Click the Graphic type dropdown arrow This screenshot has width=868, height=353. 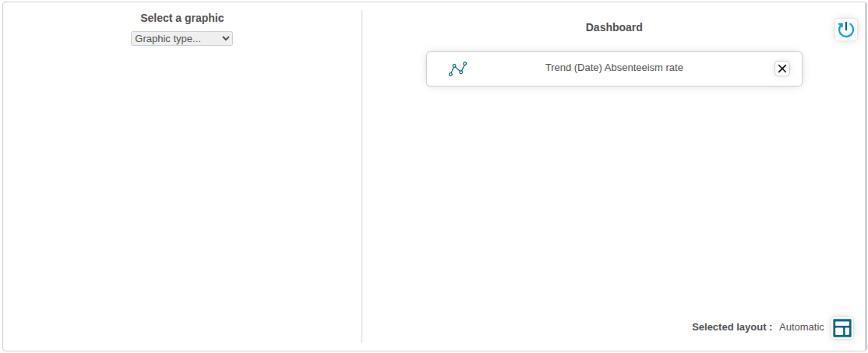(x=226, y=38)
